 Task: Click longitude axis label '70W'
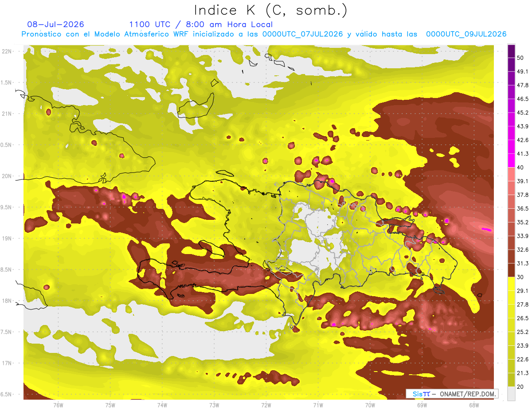[370, 405]
